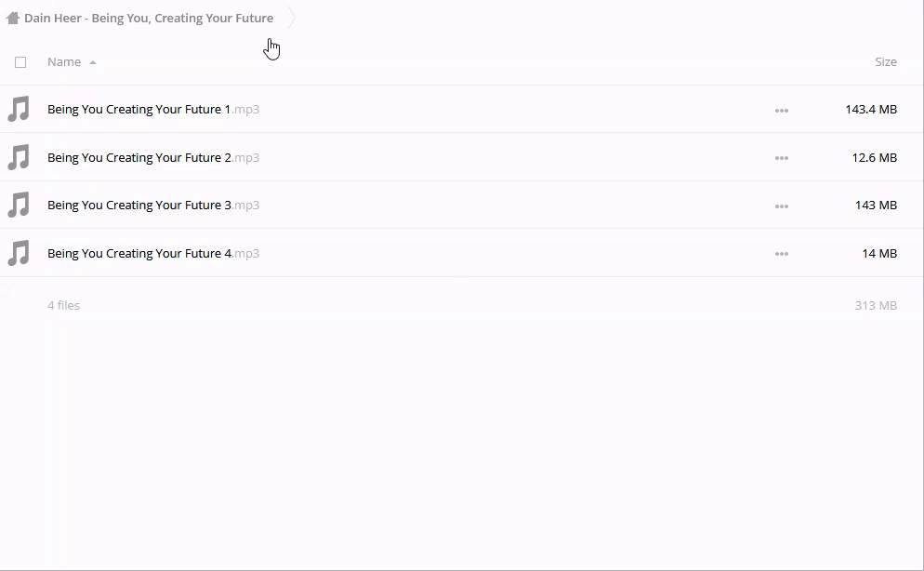This screenshot has height=571, width=924.
Task: Click the Name sort arrow indicator
Action: [93, 62]
